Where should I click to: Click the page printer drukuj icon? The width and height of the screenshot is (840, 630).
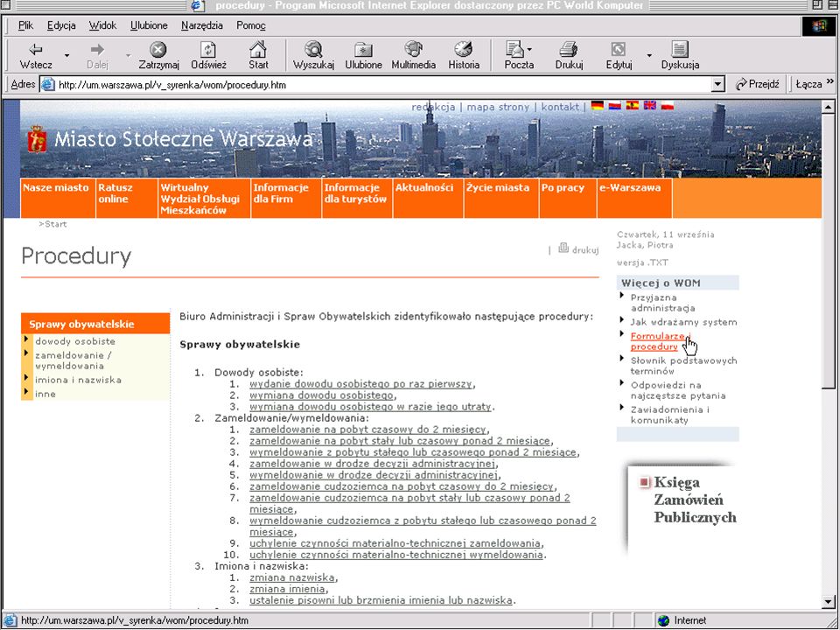(563, 248)
